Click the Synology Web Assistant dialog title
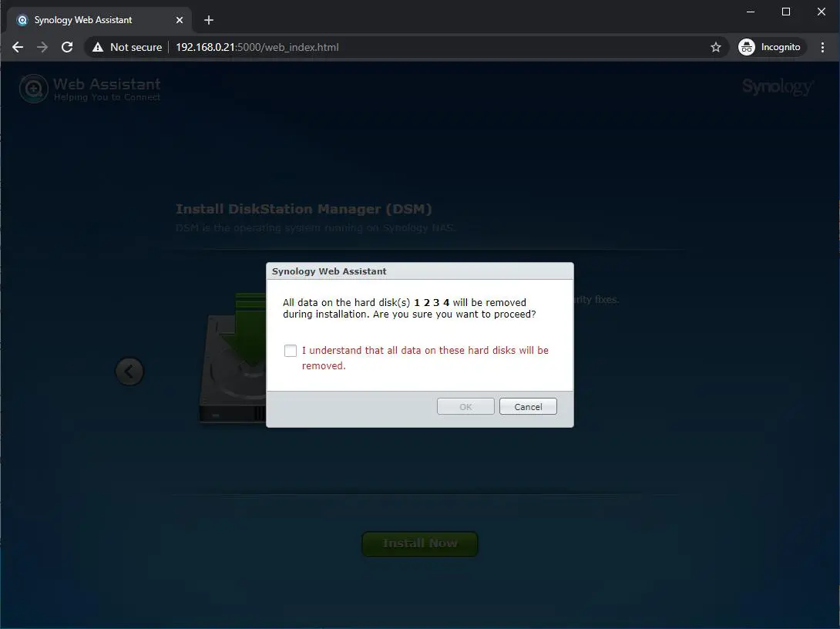The height and width of the screenshot is (629, 840). point(329,271)
